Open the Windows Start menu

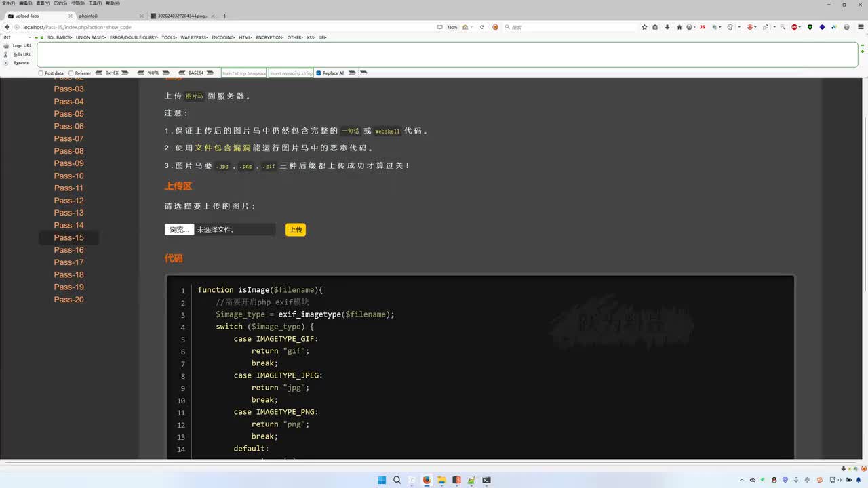382,480
